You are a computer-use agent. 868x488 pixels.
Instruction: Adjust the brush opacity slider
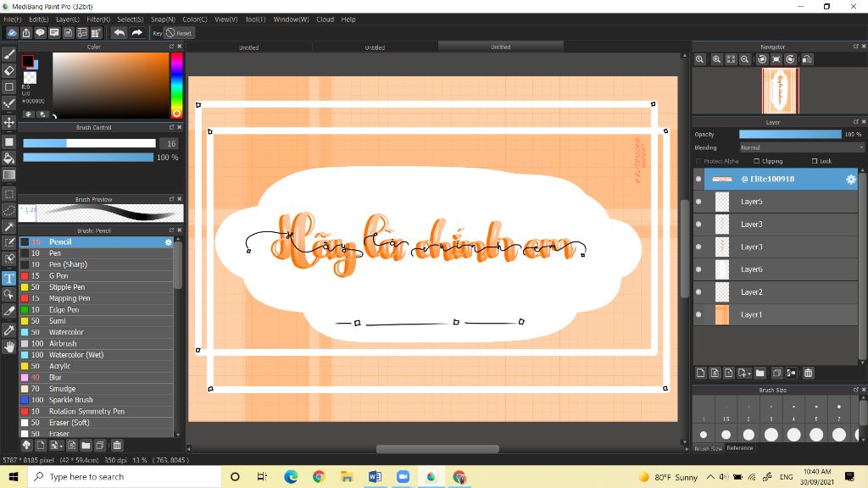88,157
